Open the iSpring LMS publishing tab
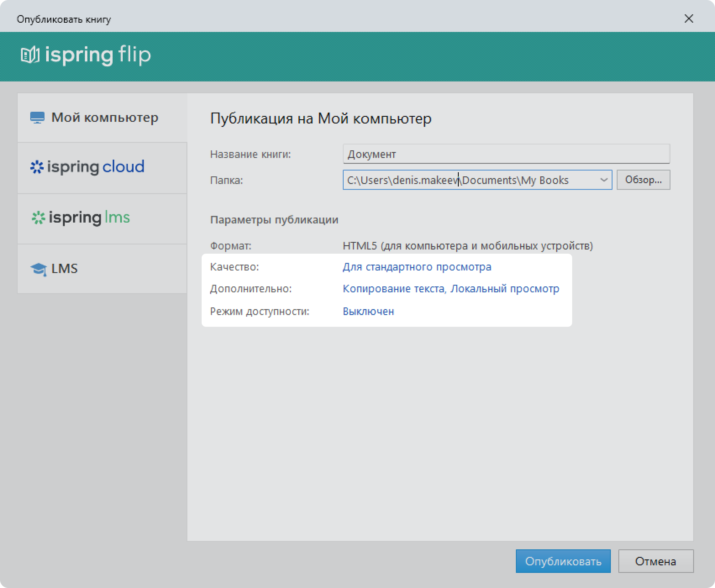The image size is (715, 588). tap(102, 219)
